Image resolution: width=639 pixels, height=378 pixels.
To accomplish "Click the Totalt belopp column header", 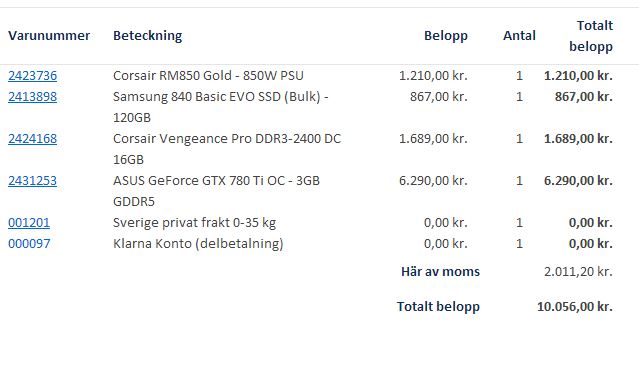I will coord(591,36).
